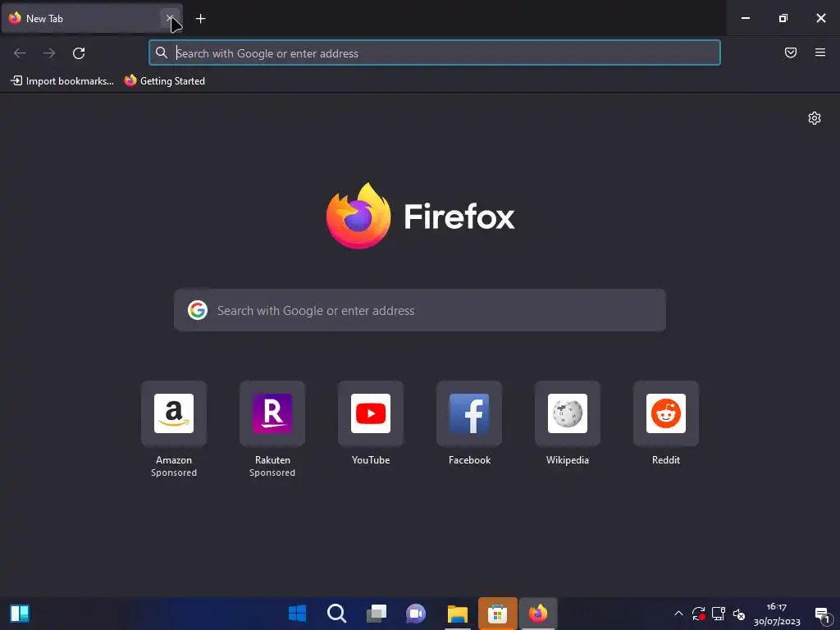Click the muted volume tray icon
Screen dimensions: 840x630
(x=739, y=614)
